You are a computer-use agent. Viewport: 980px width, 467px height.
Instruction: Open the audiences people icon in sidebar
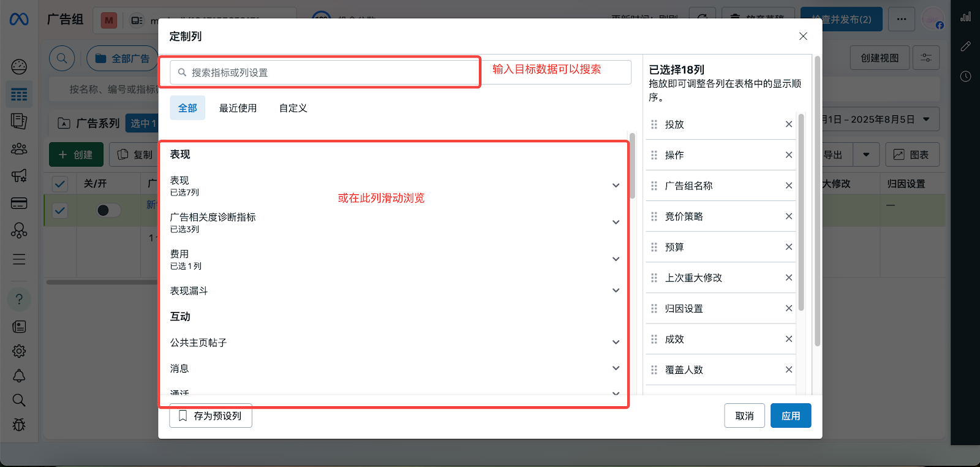click(x=19, y=149)
